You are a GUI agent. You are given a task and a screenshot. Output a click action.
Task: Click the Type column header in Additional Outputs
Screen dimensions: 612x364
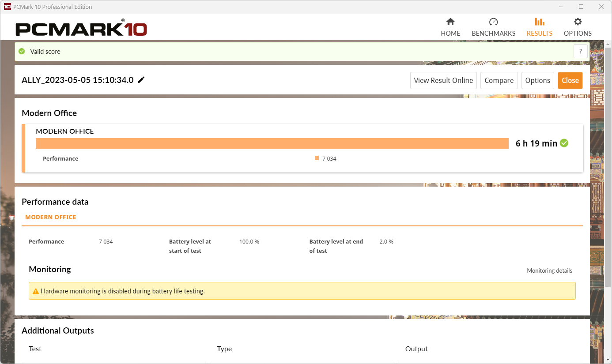click(x=224, y=349)
